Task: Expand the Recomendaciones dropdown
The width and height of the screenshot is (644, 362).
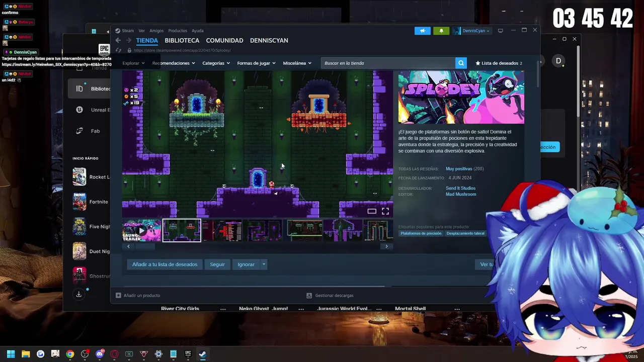Action: [x=174, y=63]
